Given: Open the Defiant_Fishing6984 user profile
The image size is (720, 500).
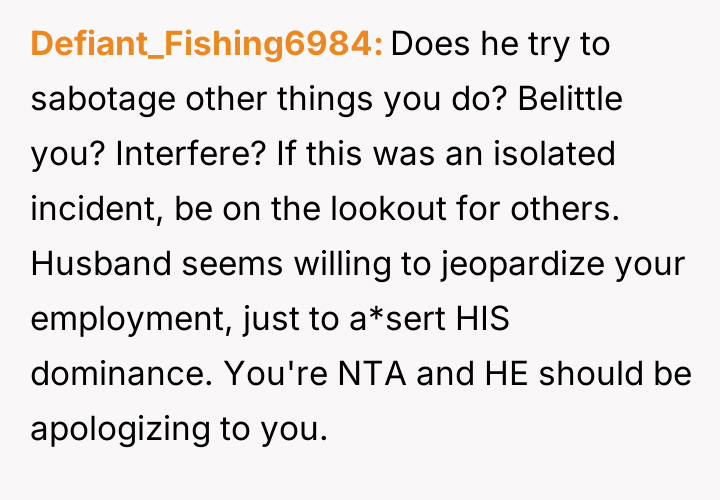Looking at the screenshot, I should tap(207, 45).
